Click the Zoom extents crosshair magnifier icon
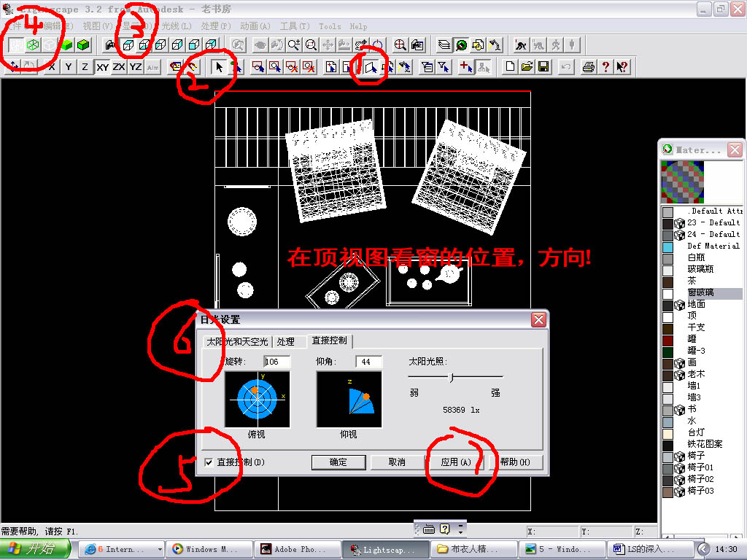The image size is (747, 560). pyautogui.click(x=400, y=44)
